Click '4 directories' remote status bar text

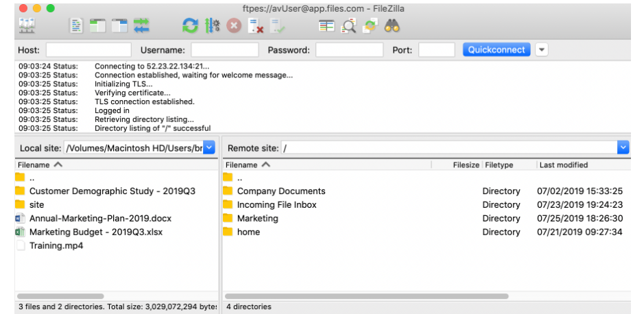click(250, 306)
